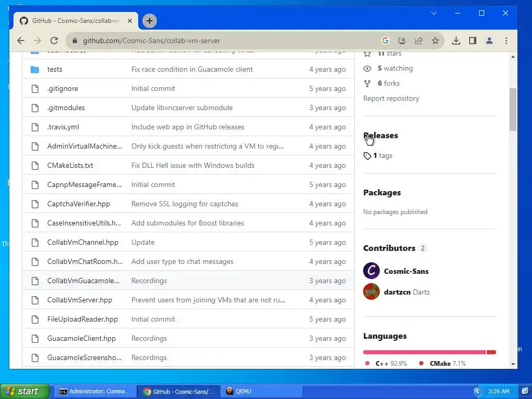Open GuacamoleClient.hpp file

(82, 339)
